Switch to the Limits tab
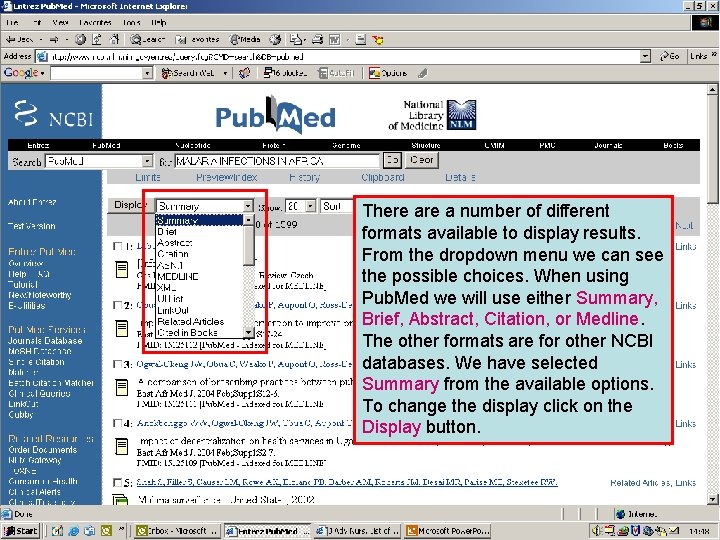Viewport: 720px width, 540px height. tap(148, 177)
